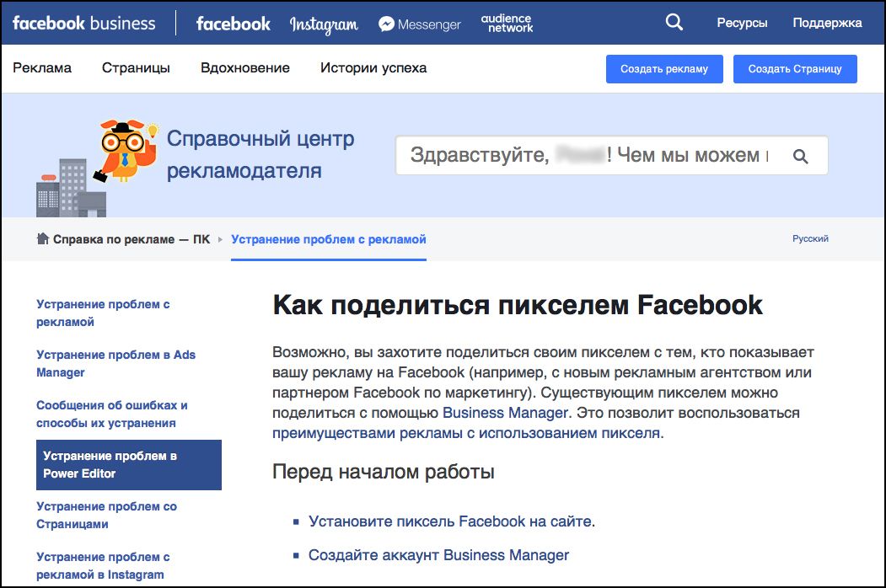The height and width of the screenshot is (588, 886).
Task: Open Сообщения об ошибках и способы устранения
Action: [x=112, y=414]
